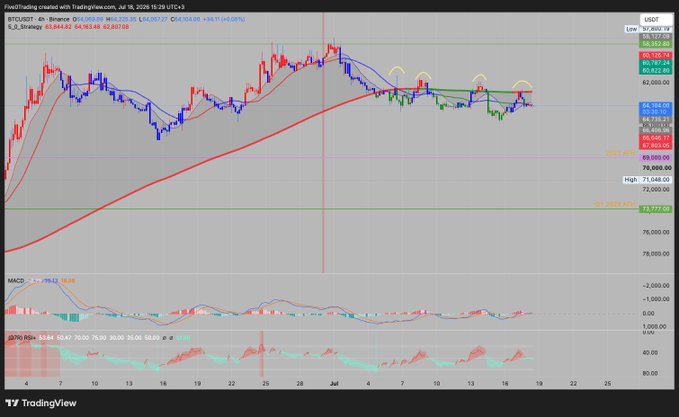Click the Q1 2024 ATH line label

point(615,204)
